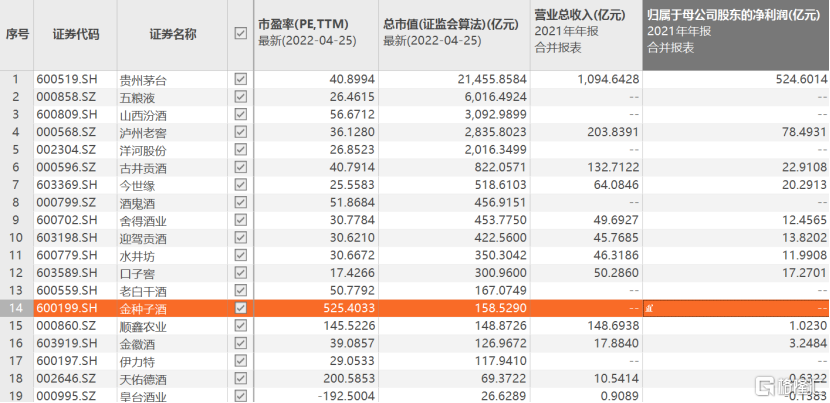The image size is (830, 403).
Task: Toggle the checkbox for 今世缘 row
Action: pos(240,185)
